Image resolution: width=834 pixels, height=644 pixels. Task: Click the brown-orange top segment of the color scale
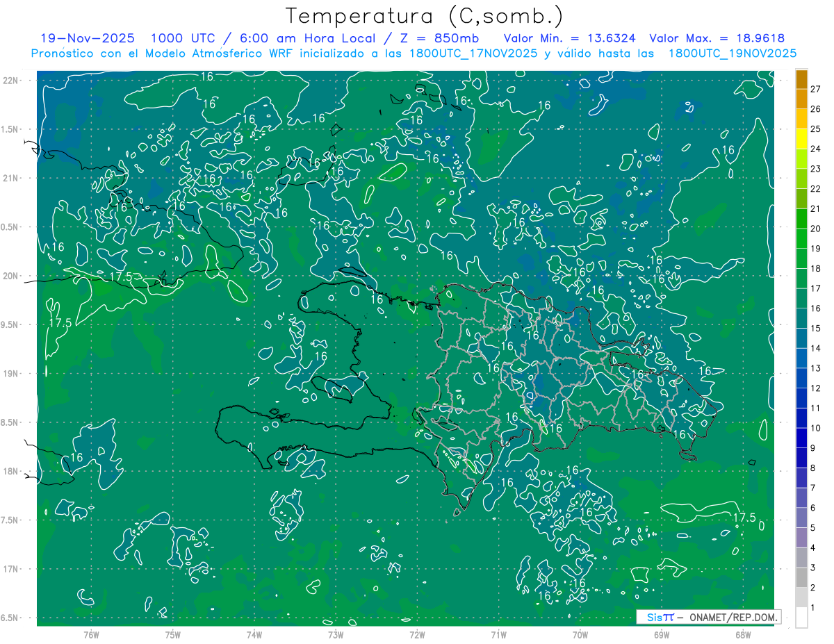[801, 79]
